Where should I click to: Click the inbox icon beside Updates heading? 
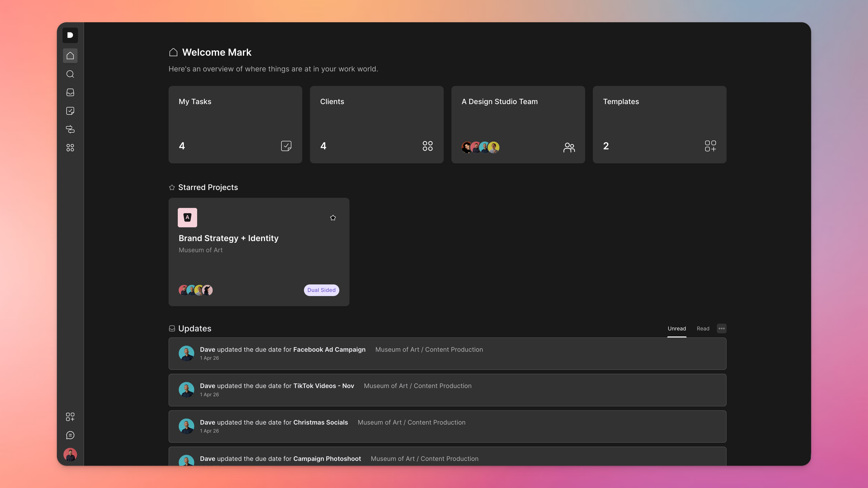point(172,328)
